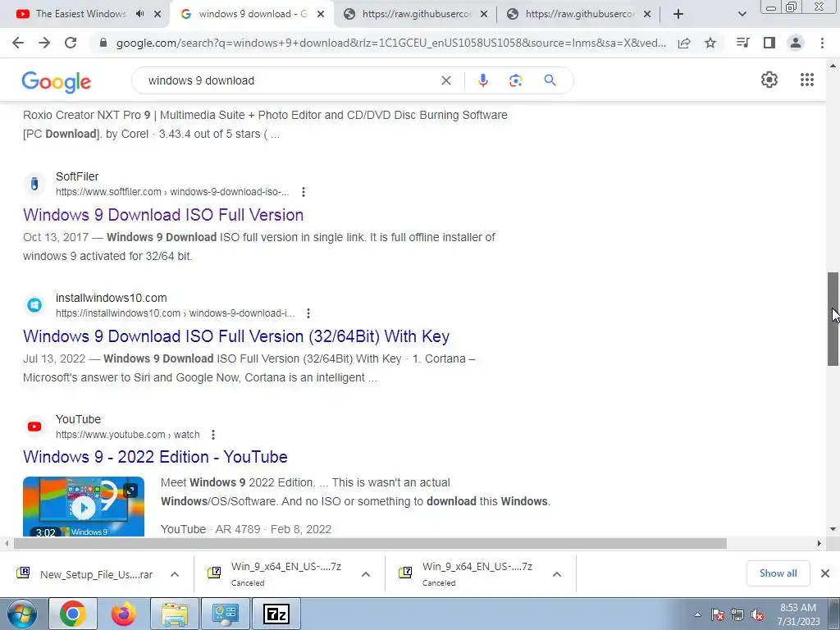Click the muted volume tray icon
The width and height of the screenshot is (840, 630).
(x=757, y=615)
